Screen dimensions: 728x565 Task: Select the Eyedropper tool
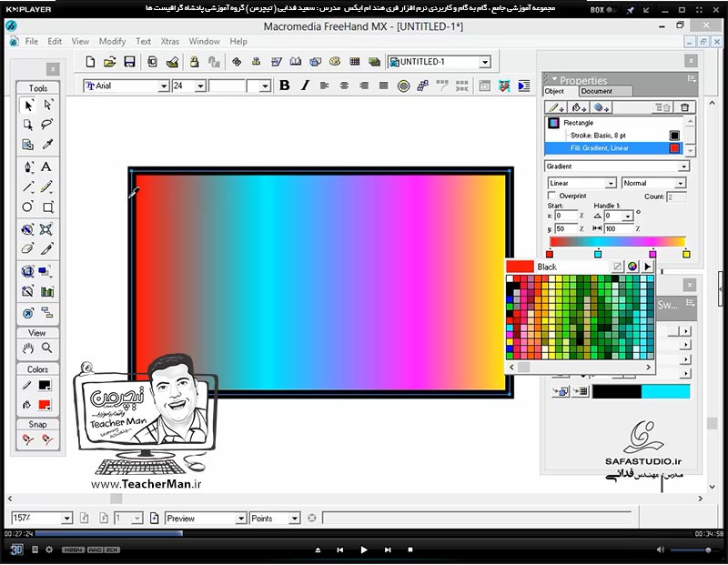click(x=47, y=145)
